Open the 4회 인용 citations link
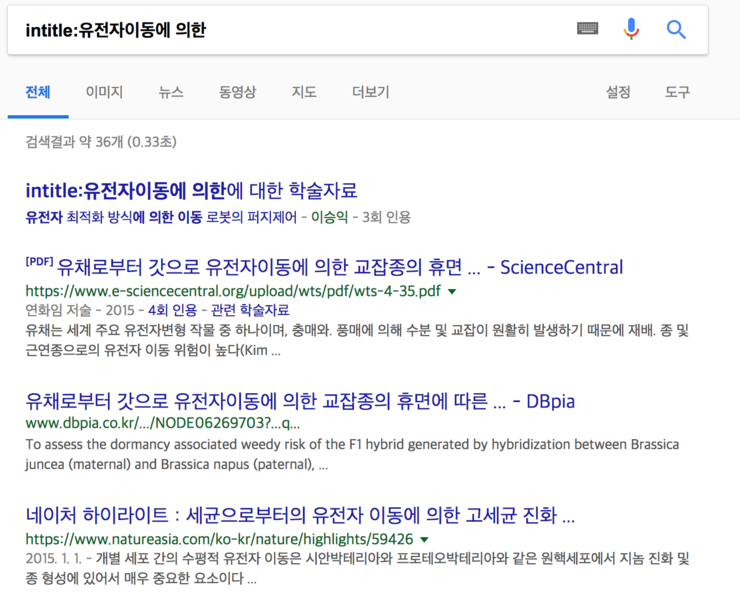The image size is (740, 597). (x=172, y=310)
